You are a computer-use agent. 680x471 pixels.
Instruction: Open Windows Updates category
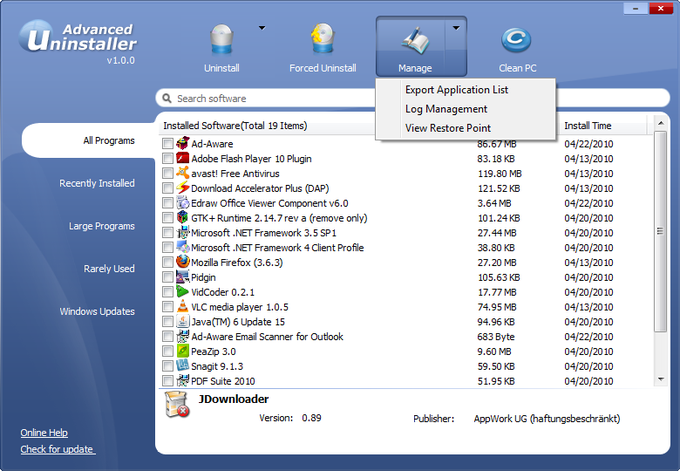tap(97, 311)
